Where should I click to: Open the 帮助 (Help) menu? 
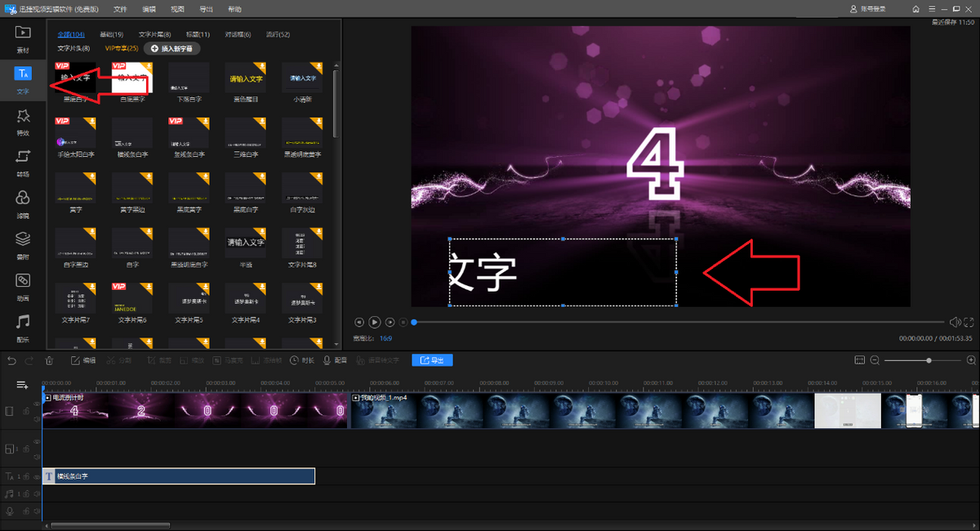234,9
